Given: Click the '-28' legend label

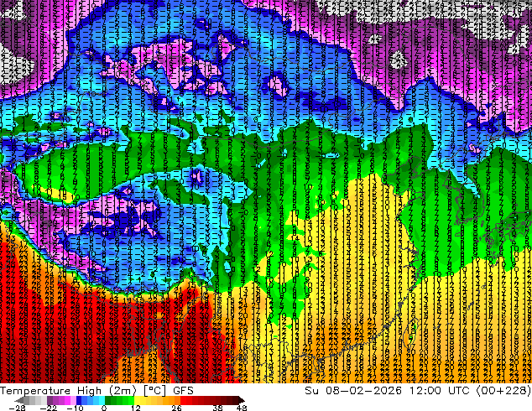Looking at the screenshot, I should pyautogui.click(x=18, y=408).
